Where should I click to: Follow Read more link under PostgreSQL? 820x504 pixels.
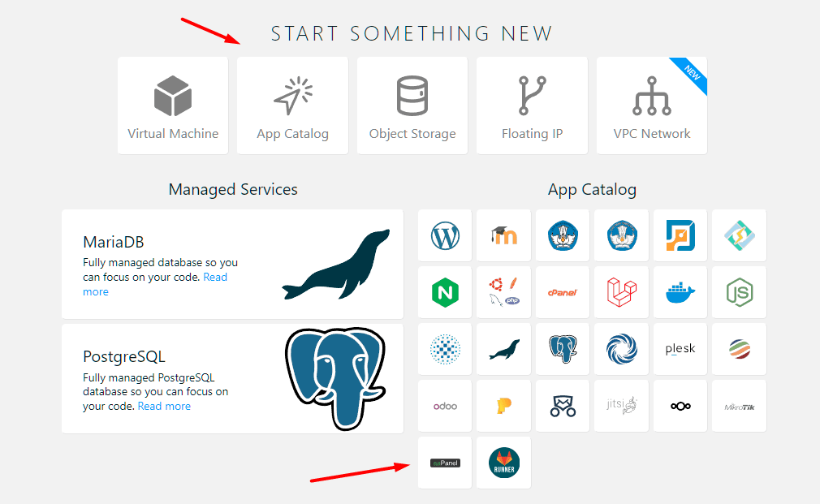tap(164, 406)
